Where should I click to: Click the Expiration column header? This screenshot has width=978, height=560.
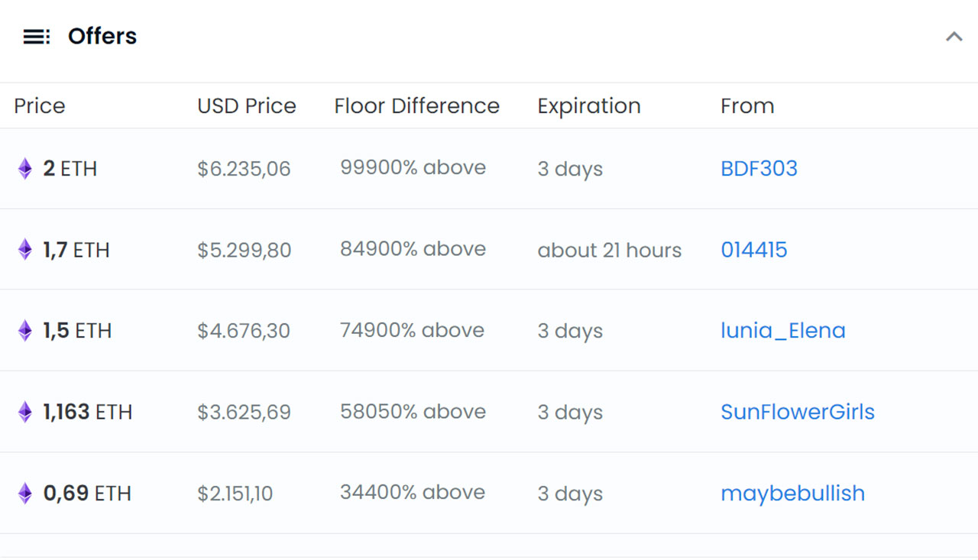(x=588, y=105)
